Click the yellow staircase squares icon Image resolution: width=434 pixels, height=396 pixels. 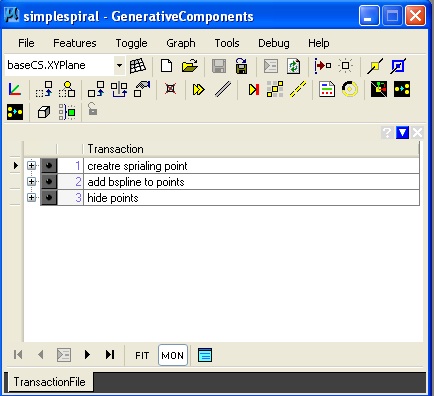(275, 89)
